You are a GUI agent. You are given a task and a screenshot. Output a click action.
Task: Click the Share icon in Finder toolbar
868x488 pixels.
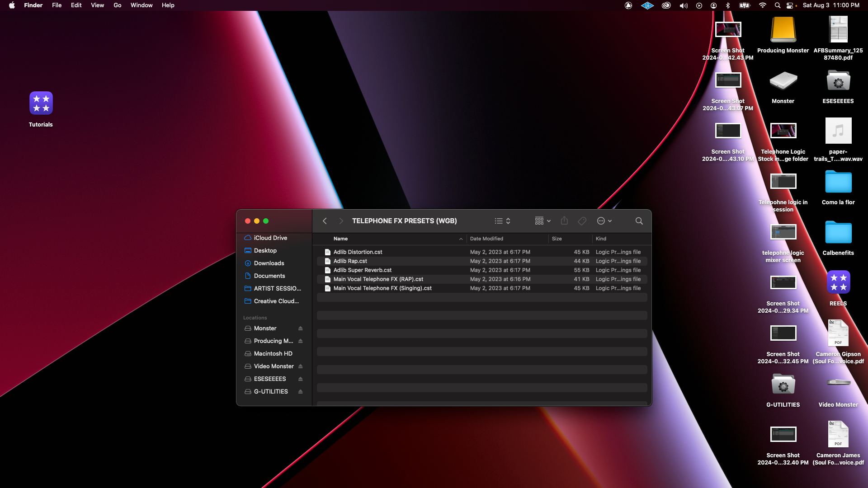(x=564, y=221)
